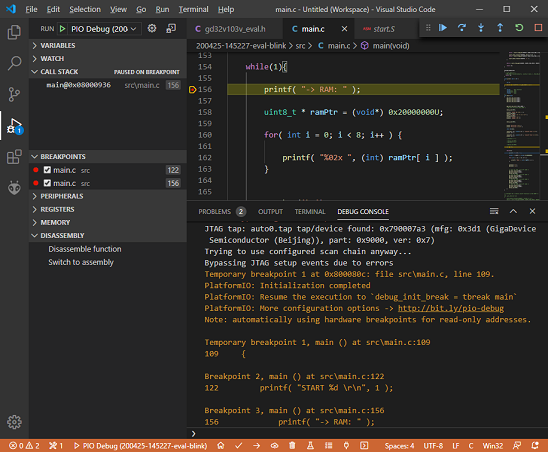
Task: Click PlatformIO Serial Monitor plug icon
Action: coord(346,445)
